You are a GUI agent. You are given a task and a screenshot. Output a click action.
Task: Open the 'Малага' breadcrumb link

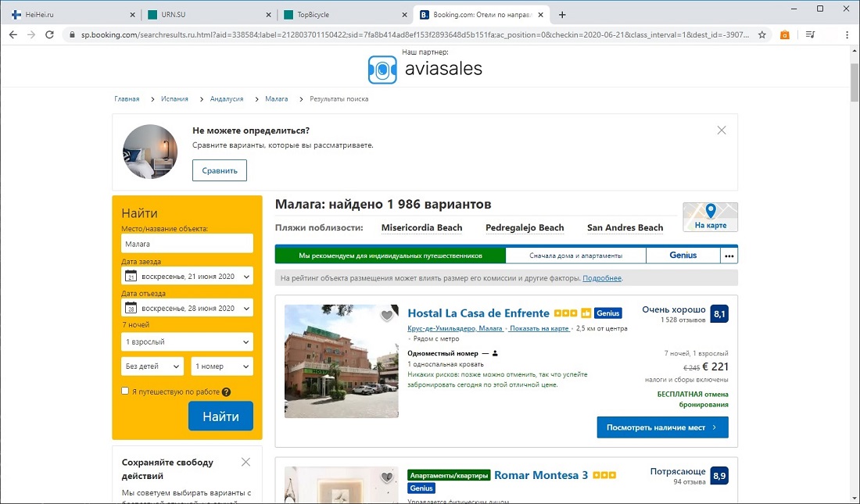277,99
